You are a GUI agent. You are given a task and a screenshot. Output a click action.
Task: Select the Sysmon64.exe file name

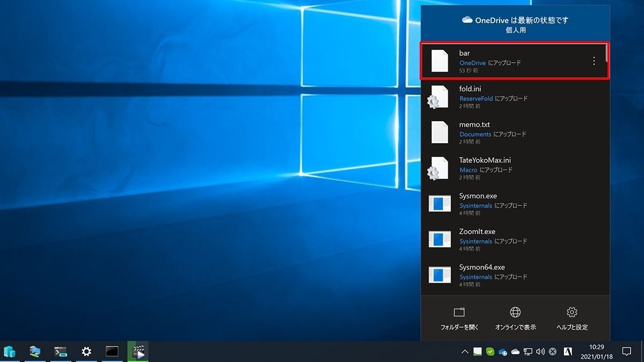click(x=482, y=267)
